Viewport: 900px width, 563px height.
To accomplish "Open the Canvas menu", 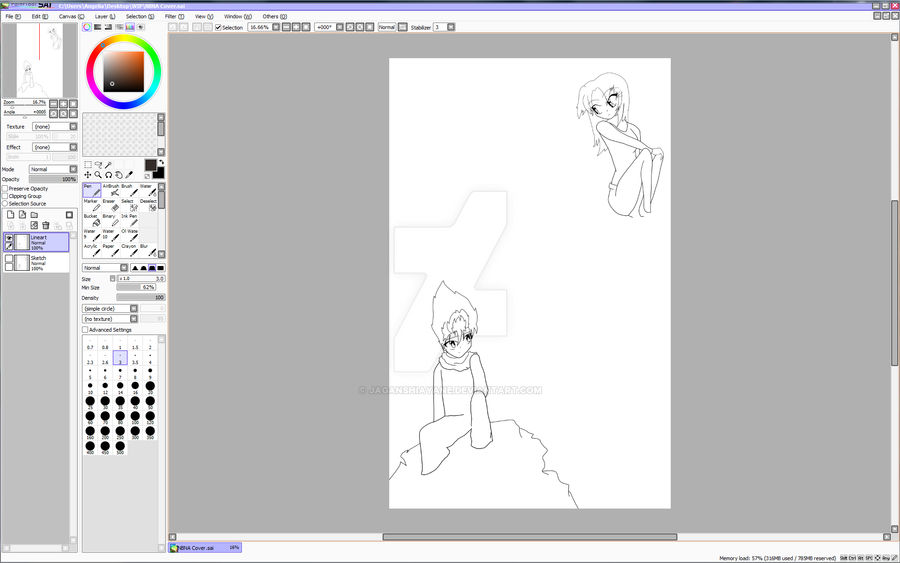I will (72, 17).
